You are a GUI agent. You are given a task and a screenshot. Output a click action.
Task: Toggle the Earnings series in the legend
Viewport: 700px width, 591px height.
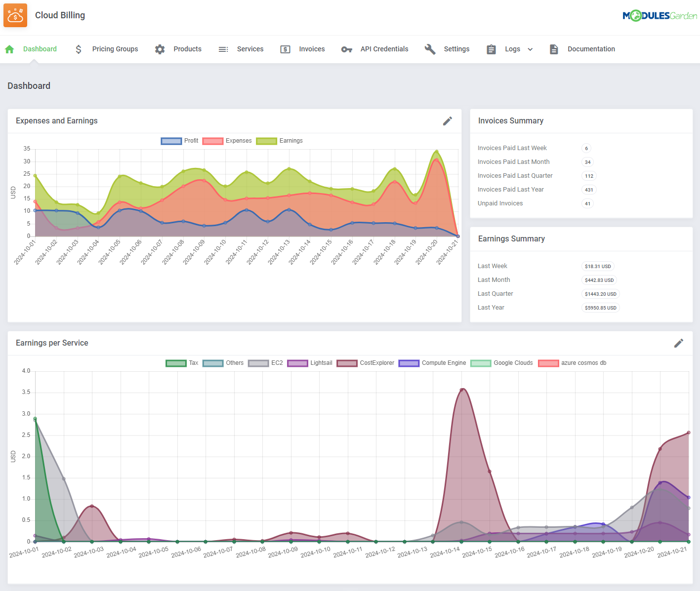point(280,141)
